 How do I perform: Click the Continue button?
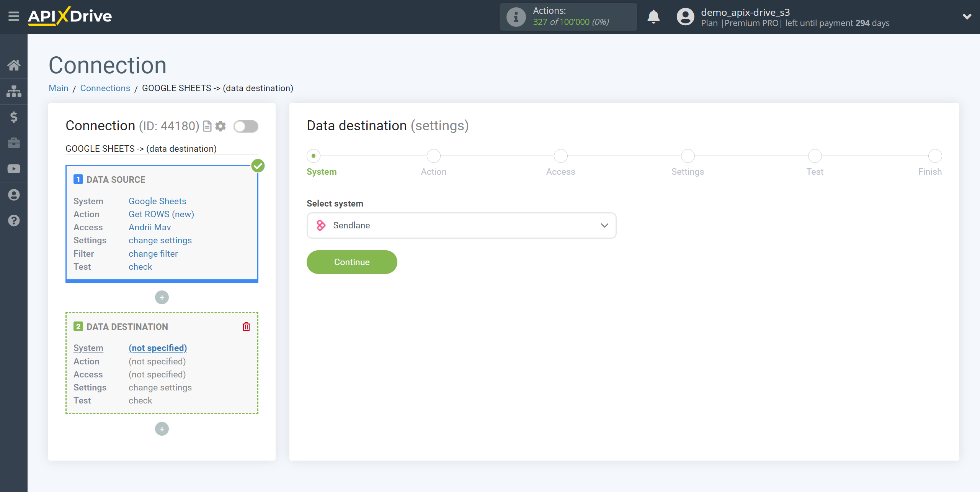(x=351, y=262)
